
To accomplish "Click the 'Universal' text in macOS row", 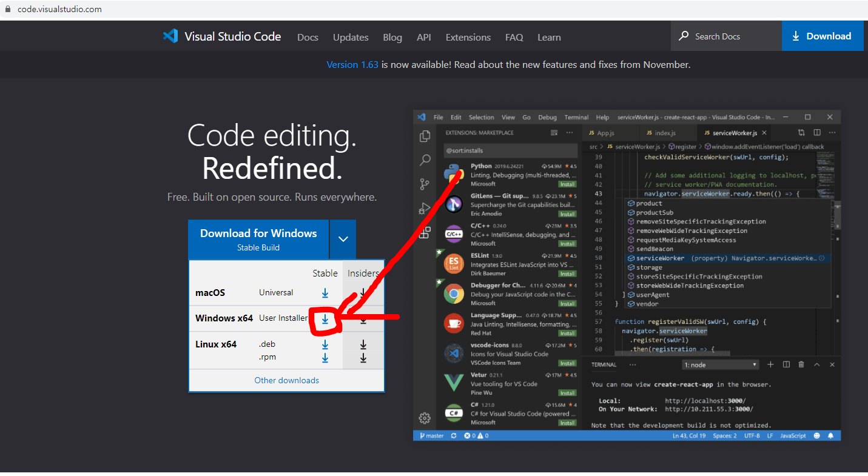I will pos(276,292).
